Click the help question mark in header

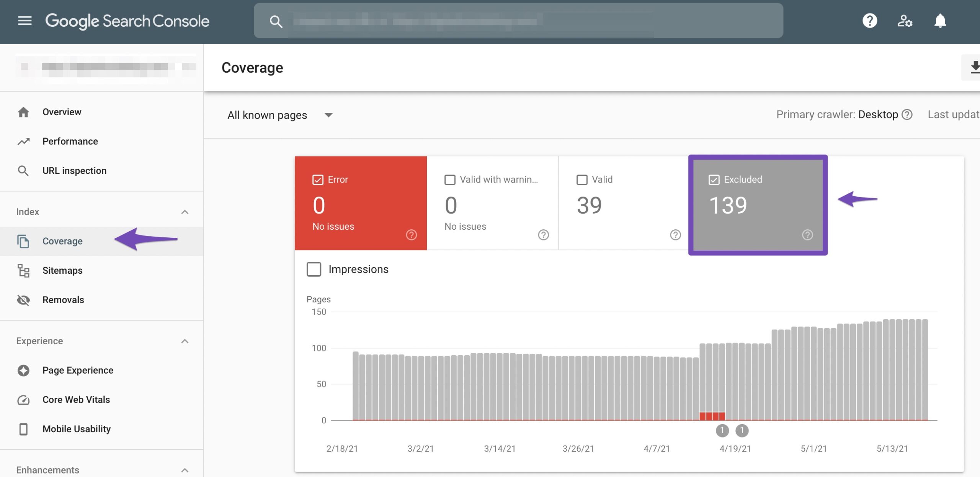point(869,21)
